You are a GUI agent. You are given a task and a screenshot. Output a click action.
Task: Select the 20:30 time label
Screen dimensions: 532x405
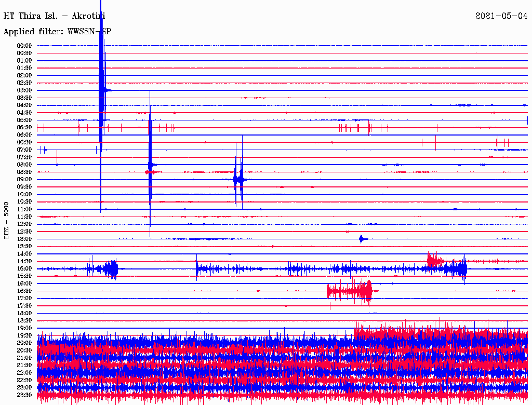tap(24, 350)
